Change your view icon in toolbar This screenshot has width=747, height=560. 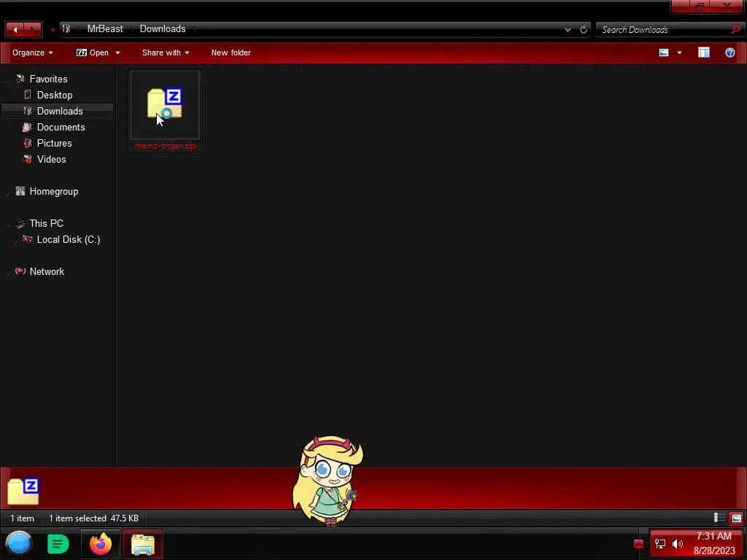(664, 52)
